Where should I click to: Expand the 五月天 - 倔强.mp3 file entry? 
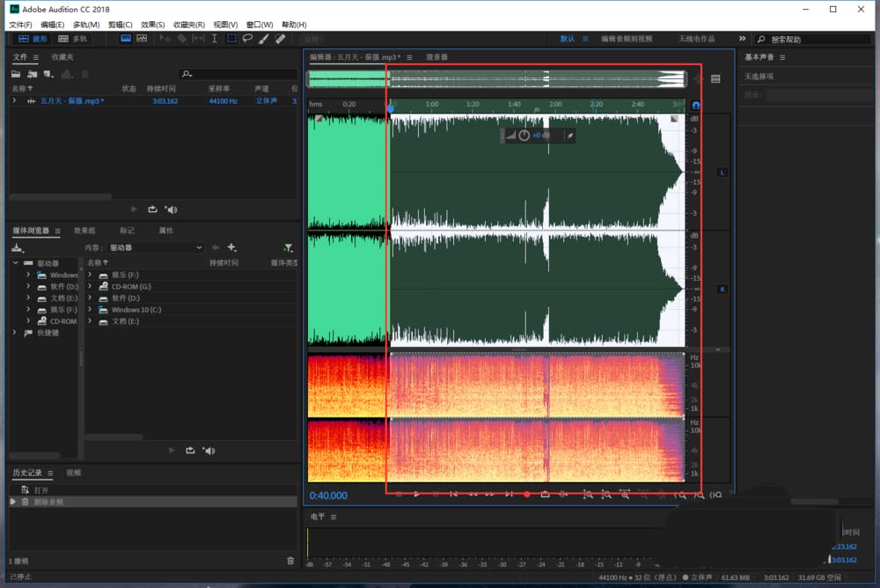tap(14, 101)
